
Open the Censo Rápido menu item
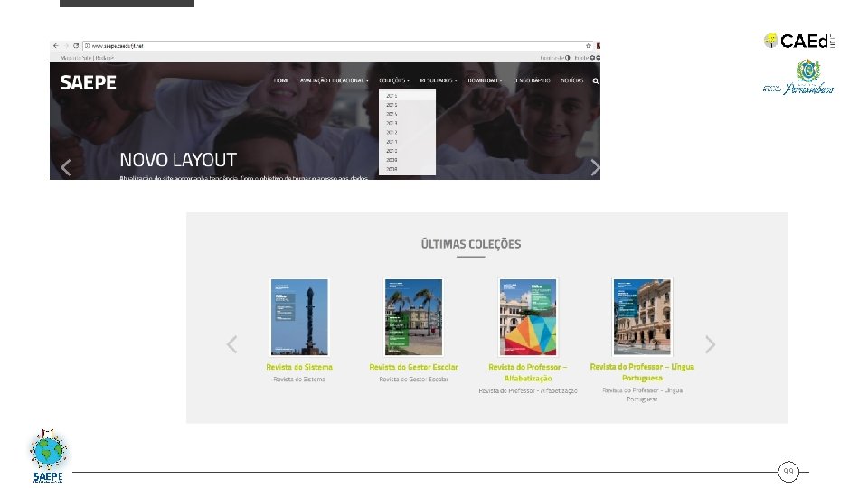[532, 80]
